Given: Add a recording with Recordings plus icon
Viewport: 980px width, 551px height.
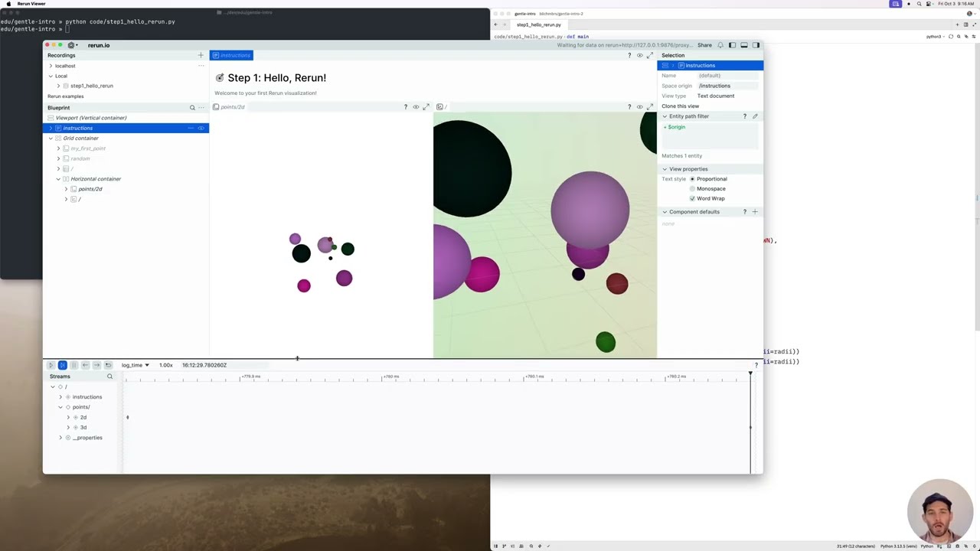Looking at the screenshot, I should click(201, 55).
